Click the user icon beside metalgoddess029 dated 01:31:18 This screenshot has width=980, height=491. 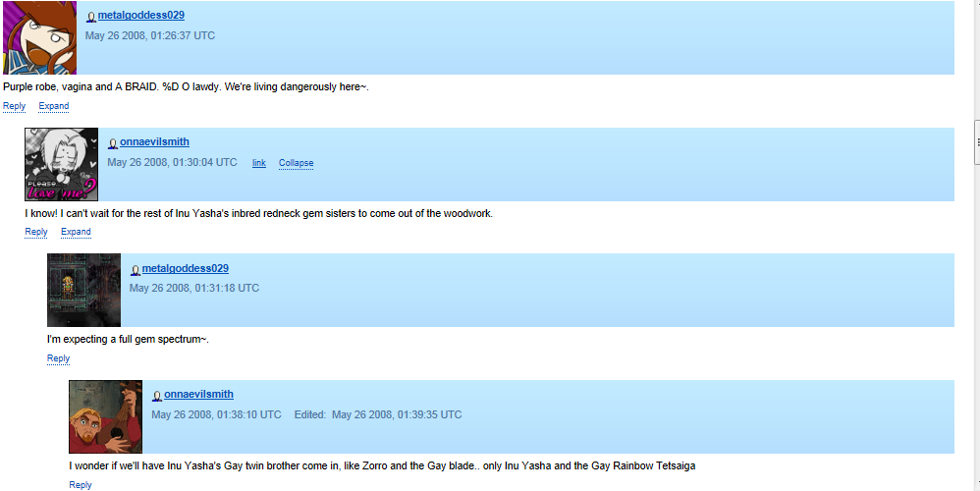(x=136, y=270)
